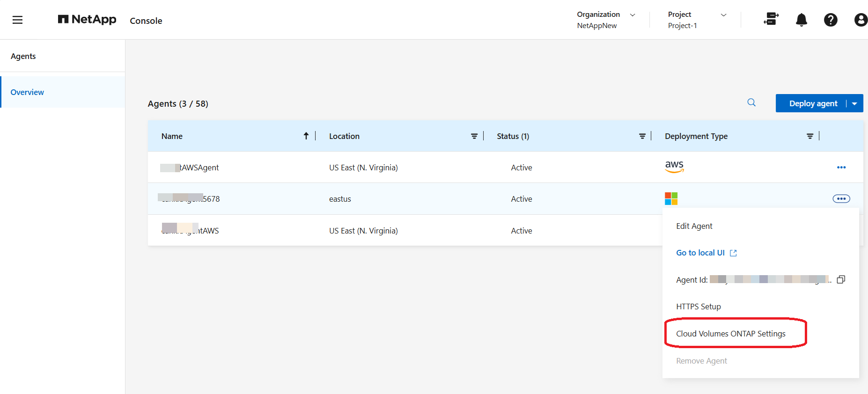Click the search icon above agents table
868x394 pixels.
pyautogui.click(x=751, y=102)
